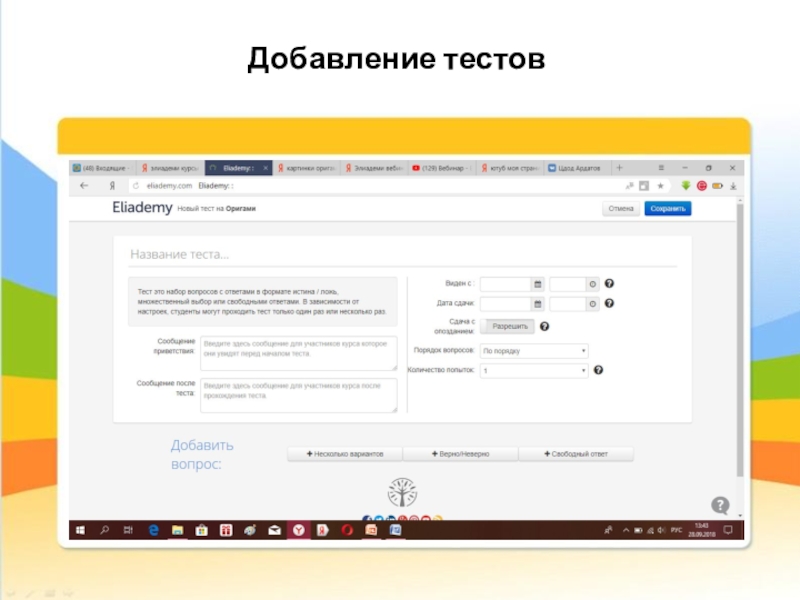Image resolution: width=800 pixels, height=600 pixels.
Task: Click the 'РУС' language indicator
Action: pos(677,530)
